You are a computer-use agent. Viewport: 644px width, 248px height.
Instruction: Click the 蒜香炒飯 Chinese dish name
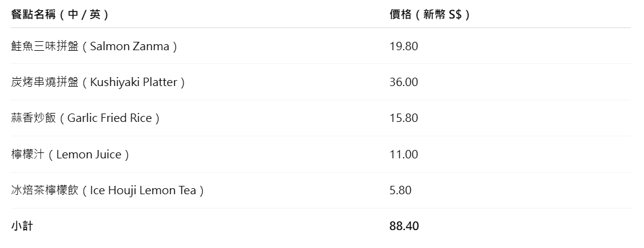coord(33,118)
